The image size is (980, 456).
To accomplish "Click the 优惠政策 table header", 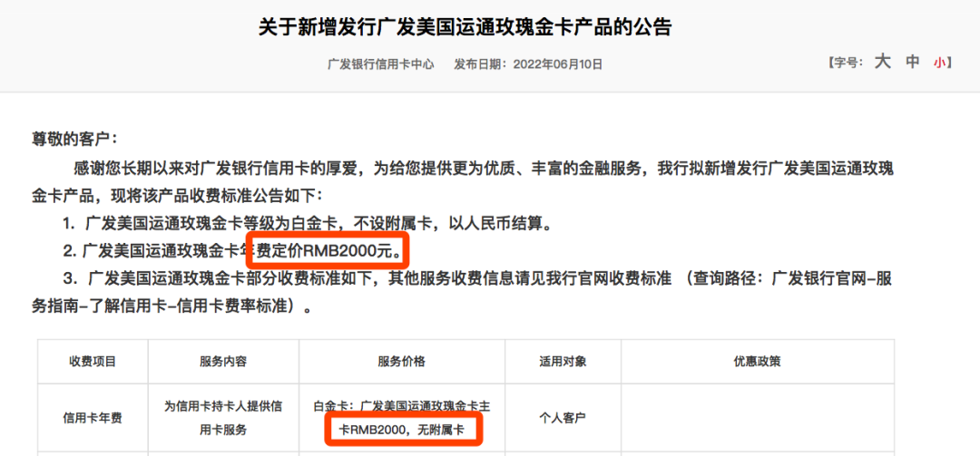I will 757,362.
